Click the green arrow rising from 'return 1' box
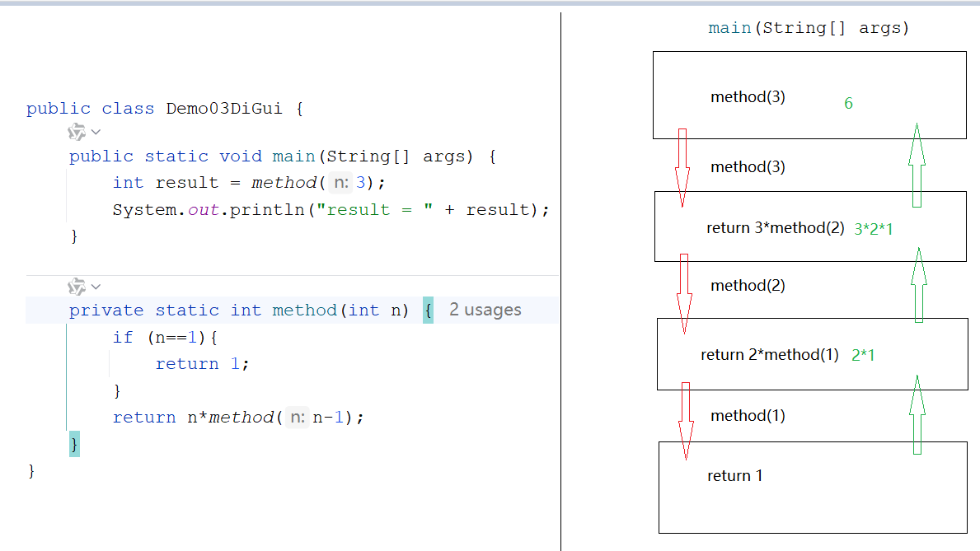The height and width of the screenshot is (551, 980). pyautogui.click(x=917, y=414)
